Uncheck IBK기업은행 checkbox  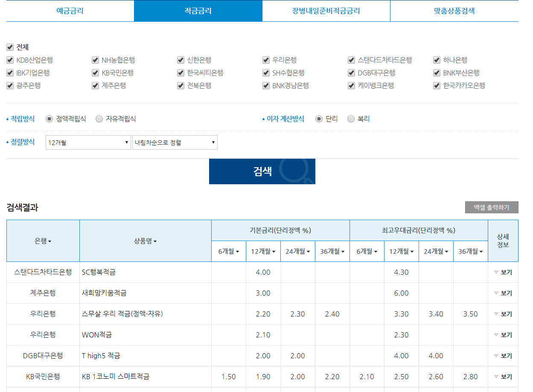[x=10, y=73]
